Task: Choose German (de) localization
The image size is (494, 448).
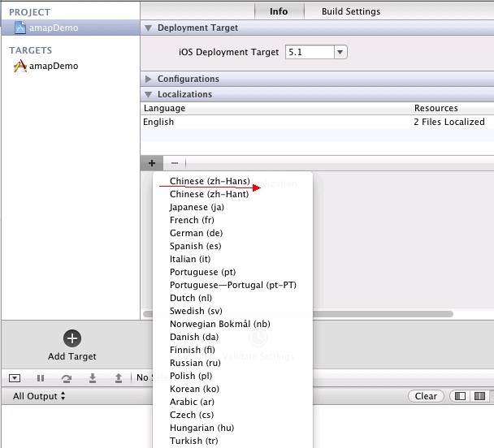Action: 232,233
